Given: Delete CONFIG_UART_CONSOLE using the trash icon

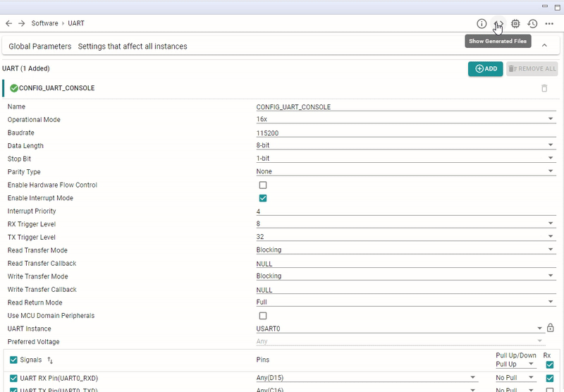Looking at the screenshot, I should pyautogui.click(x=544, y=88).
